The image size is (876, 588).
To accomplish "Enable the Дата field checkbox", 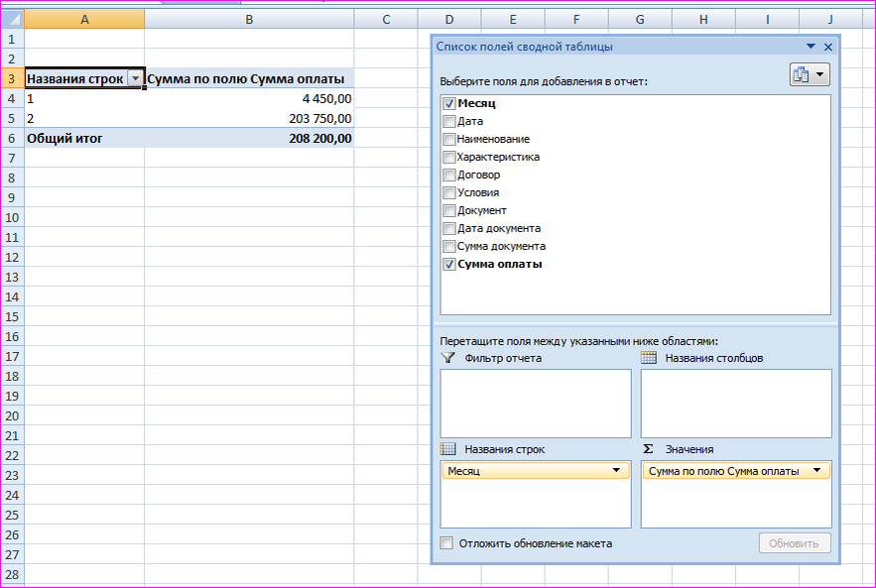I will [x=447, y=120].
